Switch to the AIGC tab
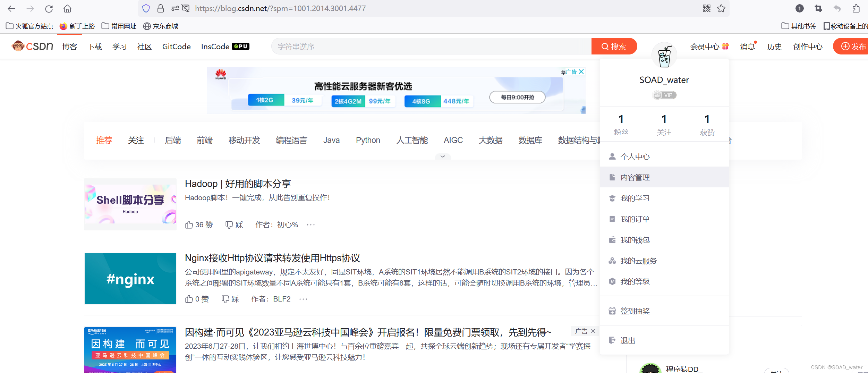 [x=453, y=140]
